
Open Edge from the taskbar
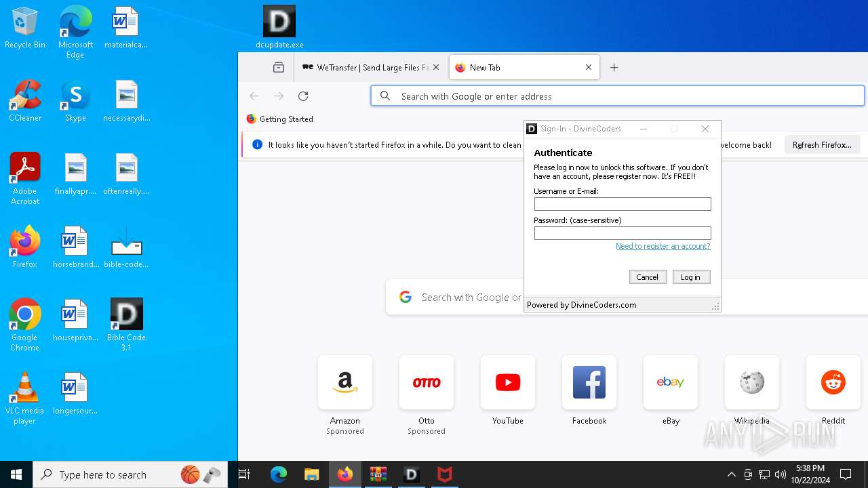point(279,474)
